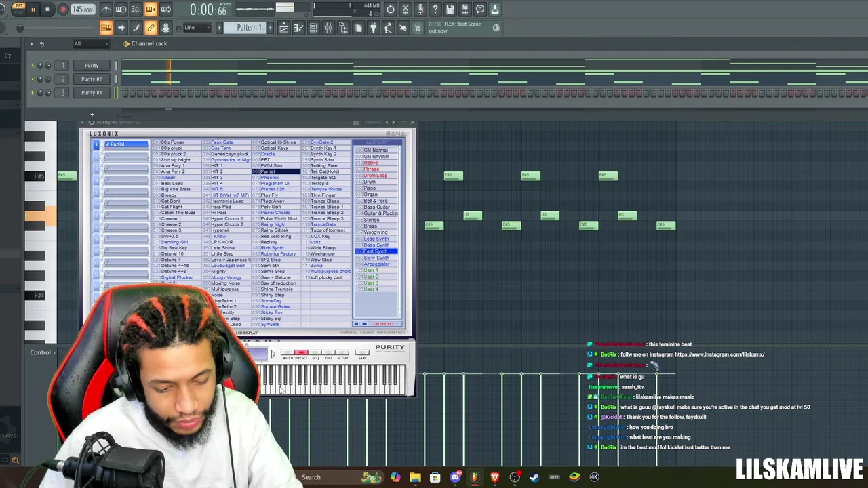Toggle wait for input to start
Screen dimensions: 868x488
tap(121, 9)
